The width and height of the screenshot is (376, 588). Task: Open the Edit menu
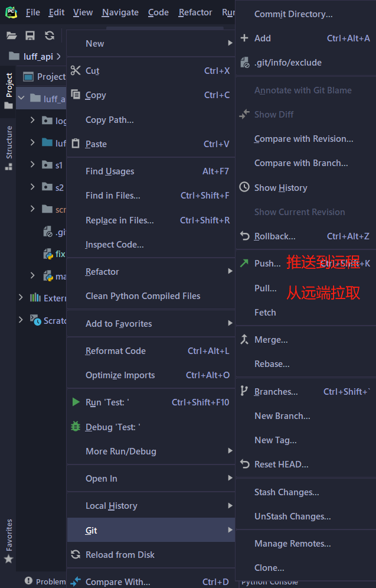[57, 12]
